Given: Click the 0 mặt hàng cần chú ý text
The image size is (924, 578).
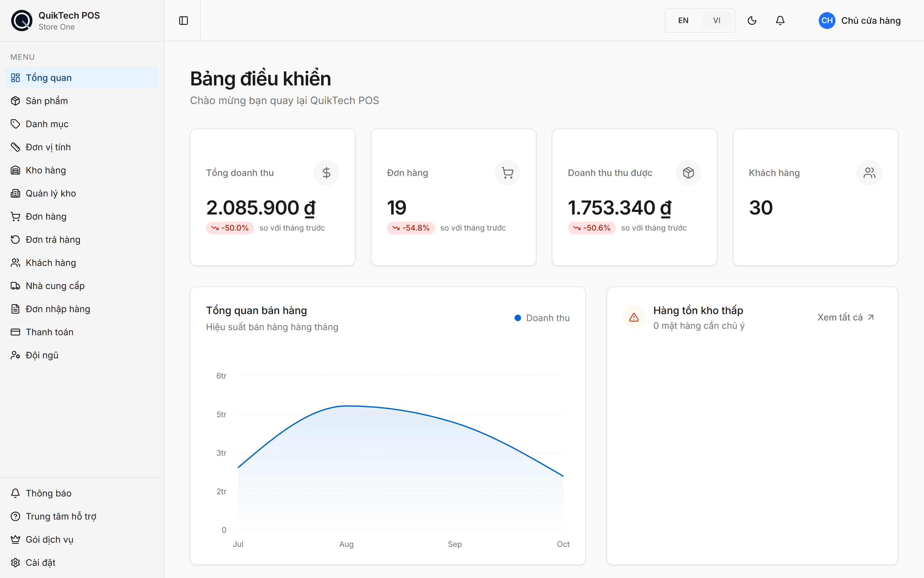Looking at the screenshot, I should pyautogui.click(x=699, y=326).
